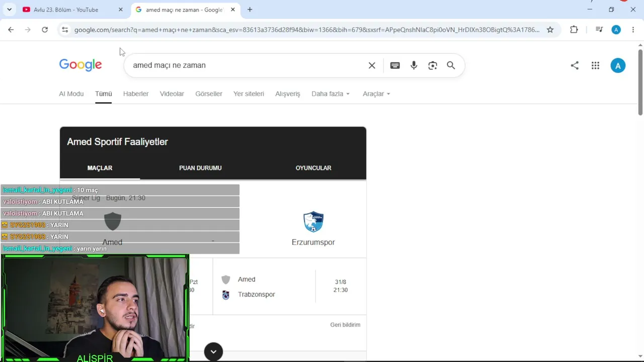Viewport: 644px width, 362px height.
Task: Expand the Daha fazla menu
Action: pyautogui.click(x=331, y=94)
